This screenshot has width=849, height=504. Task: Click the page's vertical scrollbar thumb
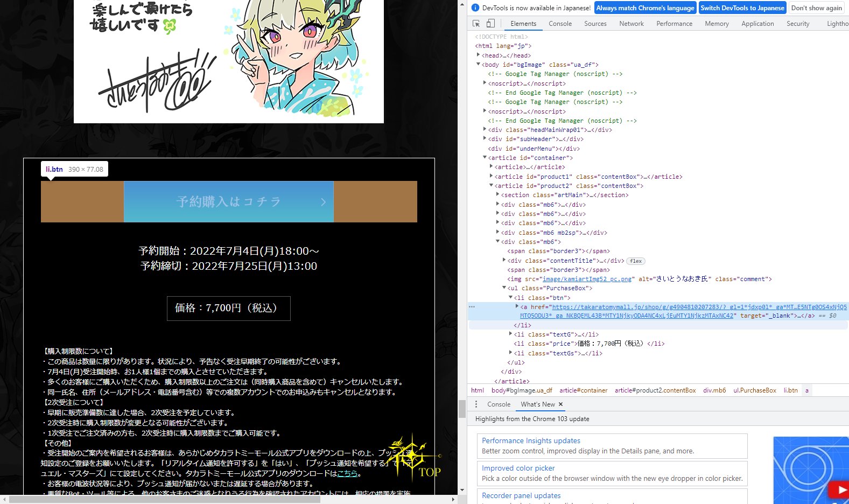pos(462,409)
